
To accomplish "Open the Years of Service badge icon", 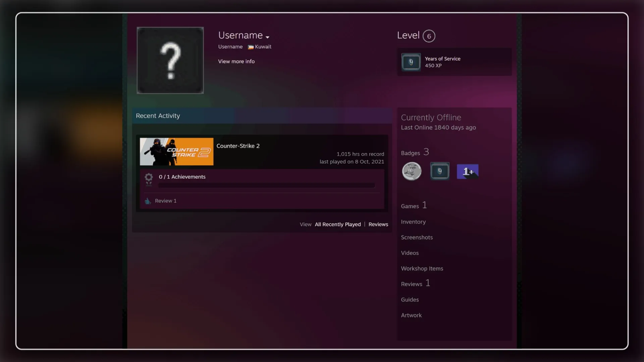I will click(x=411, y=62).
